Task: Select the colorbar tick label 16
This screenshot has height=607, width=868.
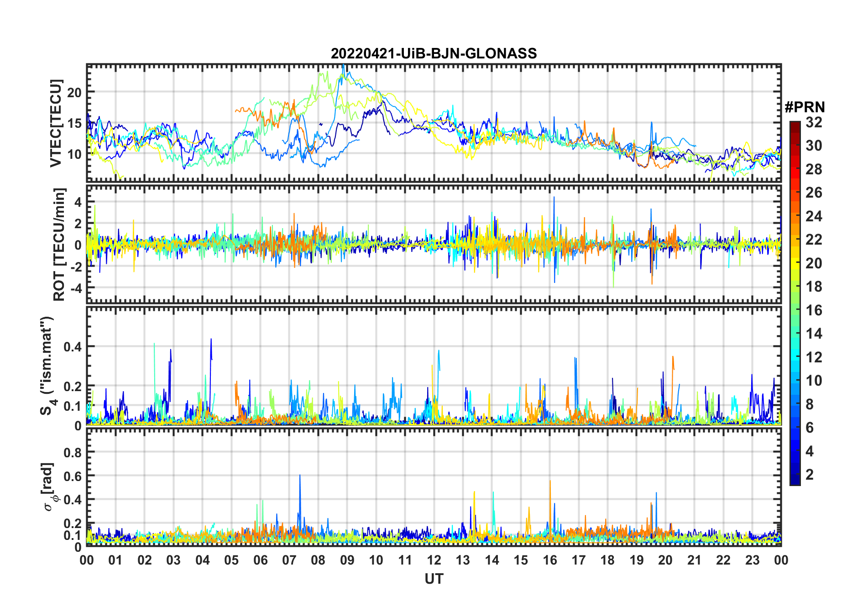Action: [814, 310]
